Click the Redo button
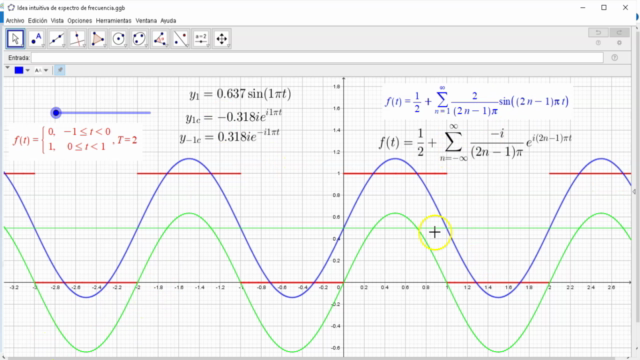 coord(619,33)
